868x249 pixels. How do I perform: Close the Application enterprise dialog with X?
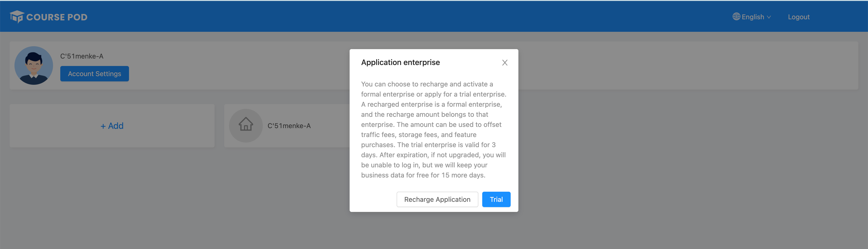pyautogui.click(x=504, y=63)
